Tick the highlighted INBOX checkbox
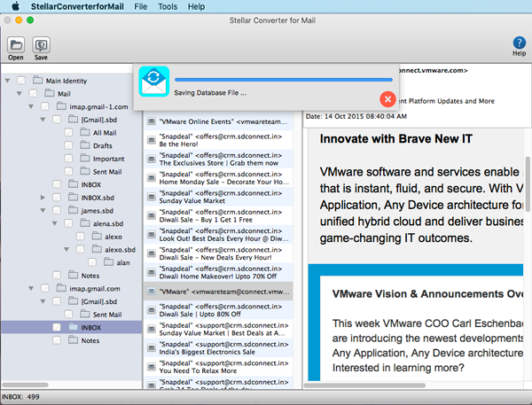The height and width of the screenshot is (405, 532). coord(57,327)
